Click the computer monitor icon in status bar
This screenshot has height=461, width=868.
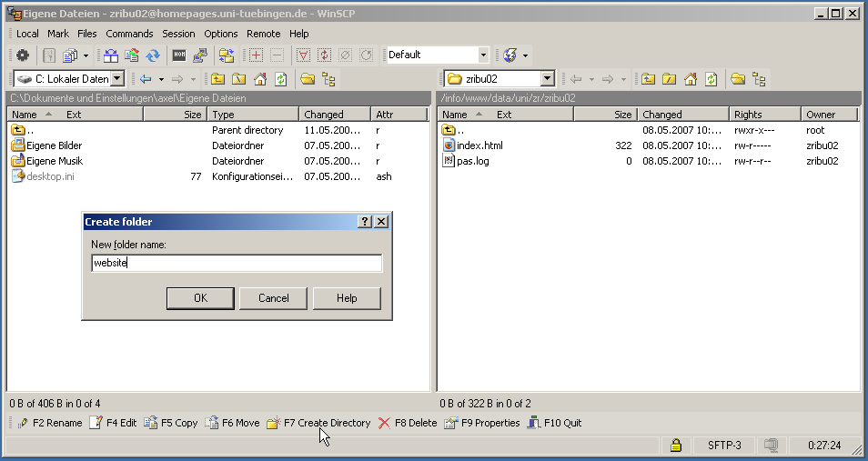coord(771,445)
